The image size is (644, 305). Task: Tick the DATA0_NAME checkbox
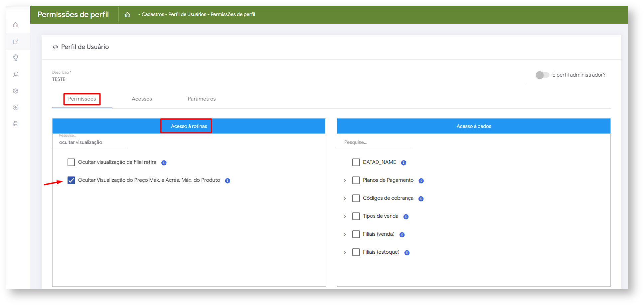(356, 162)
